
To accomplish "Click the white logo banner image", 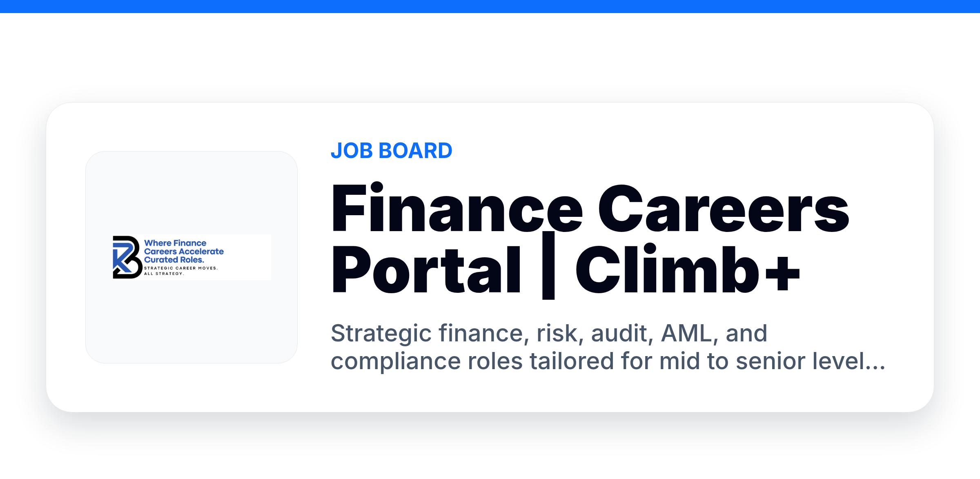I will (x=192, y=257).
